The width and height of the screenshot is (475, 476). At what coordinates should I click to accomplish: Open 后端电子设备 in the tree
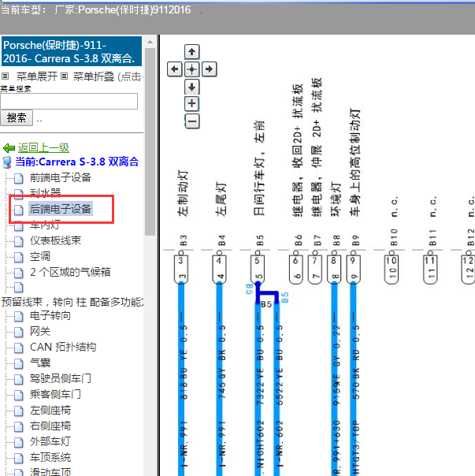pos(61,209)
